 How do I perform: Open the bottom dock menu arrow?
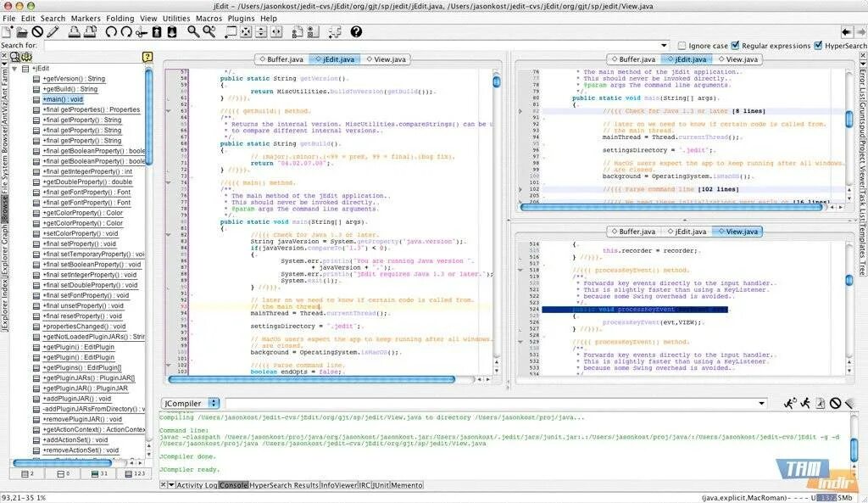click(171, 484)
